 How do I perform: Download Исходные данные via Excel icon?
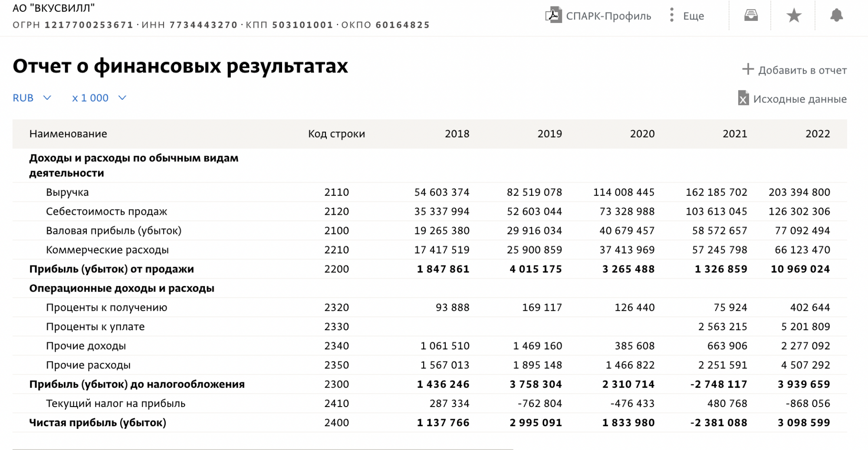tap(743, 99)
